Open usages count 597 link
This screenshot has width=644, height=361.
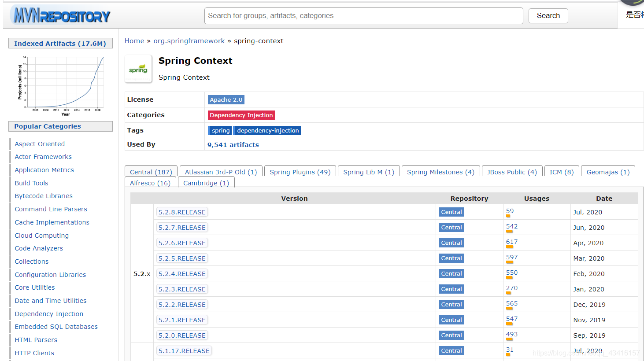point(512,257)
